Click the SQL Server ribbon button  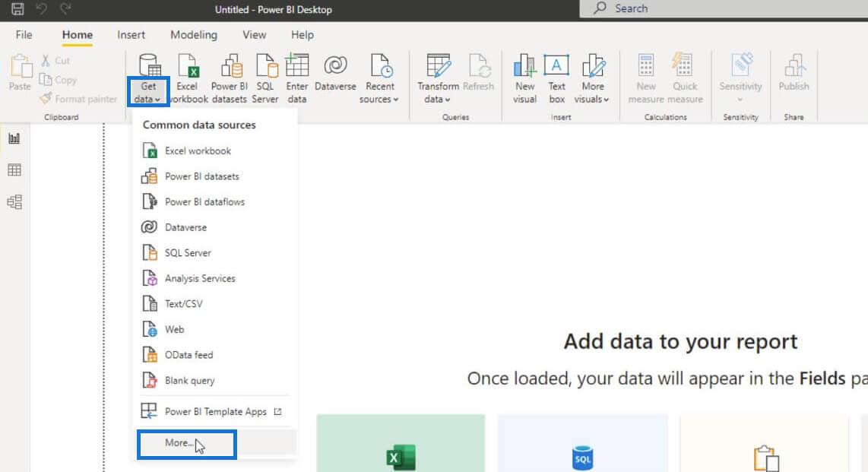(265, 79)
